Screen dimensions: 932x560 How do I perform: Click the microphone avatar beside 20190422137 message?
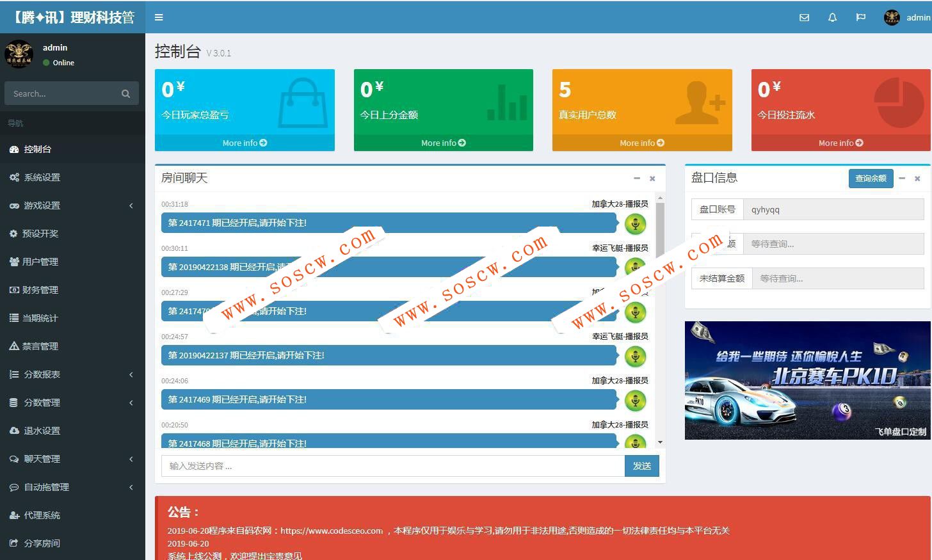click(x=635, y=356)
